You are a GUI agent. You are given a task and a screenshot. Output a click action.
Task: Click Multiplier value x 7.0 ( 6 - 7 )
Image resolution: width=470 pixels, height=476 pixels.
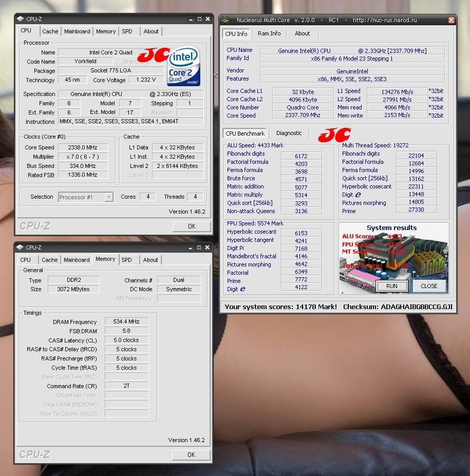83,157
